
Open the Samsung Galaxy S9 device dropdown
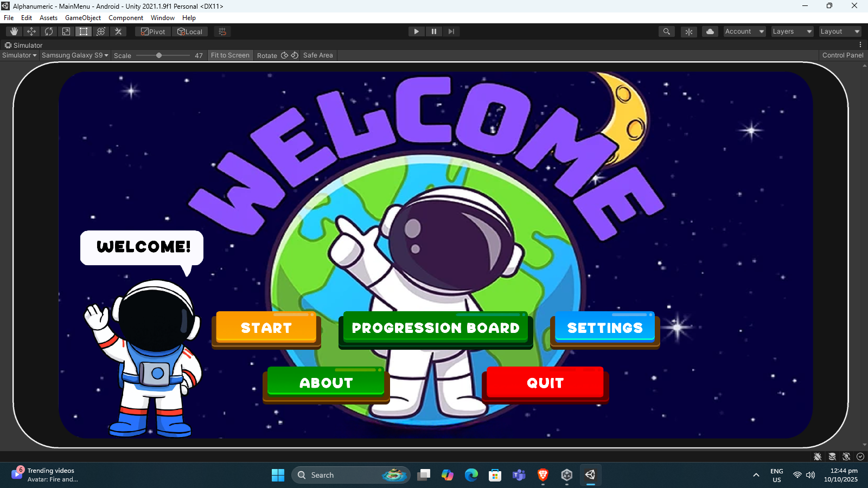point(75,55)
